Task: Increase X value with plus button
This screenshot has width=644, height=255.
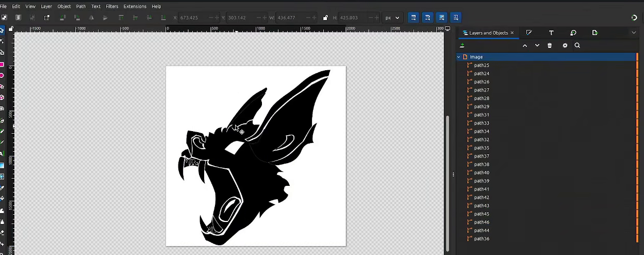Action: 217,18
